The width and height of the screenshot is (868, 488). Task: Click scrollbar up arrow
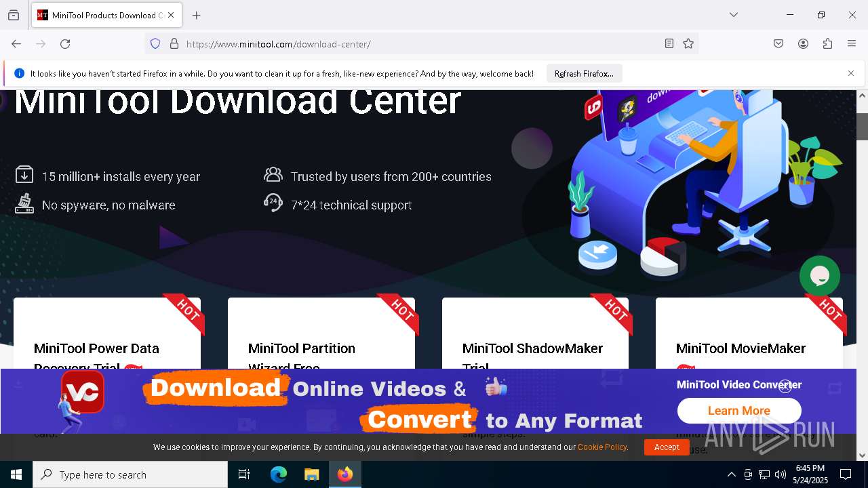tap(862, 96)
